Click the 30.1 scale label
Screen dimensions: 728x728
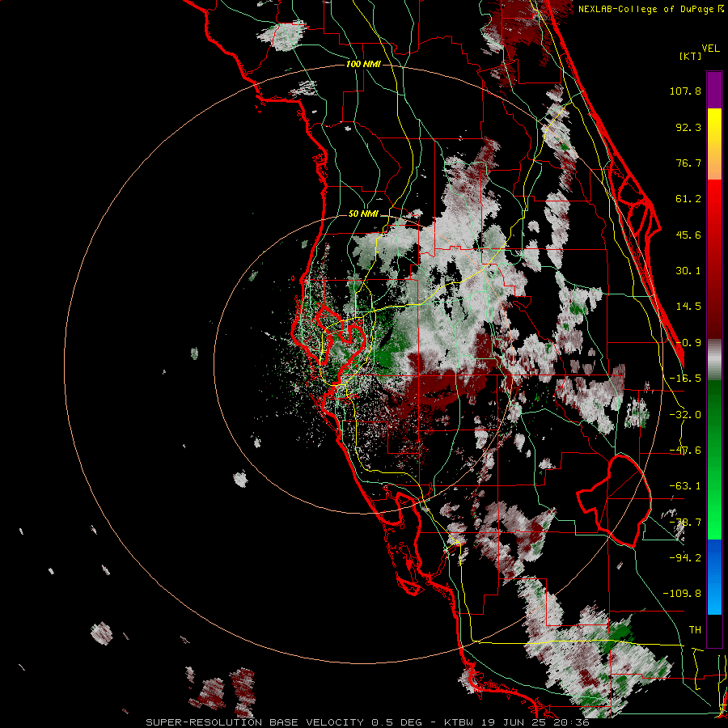pyautogui.click(x=688, y=271)
